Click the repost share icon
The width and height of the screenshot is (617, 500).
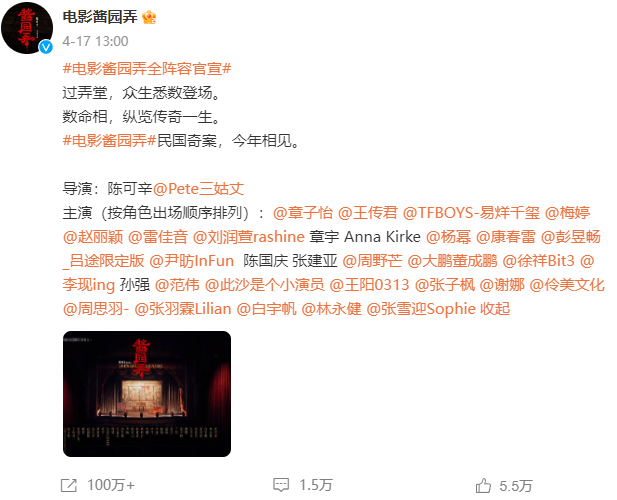point(69,485)
